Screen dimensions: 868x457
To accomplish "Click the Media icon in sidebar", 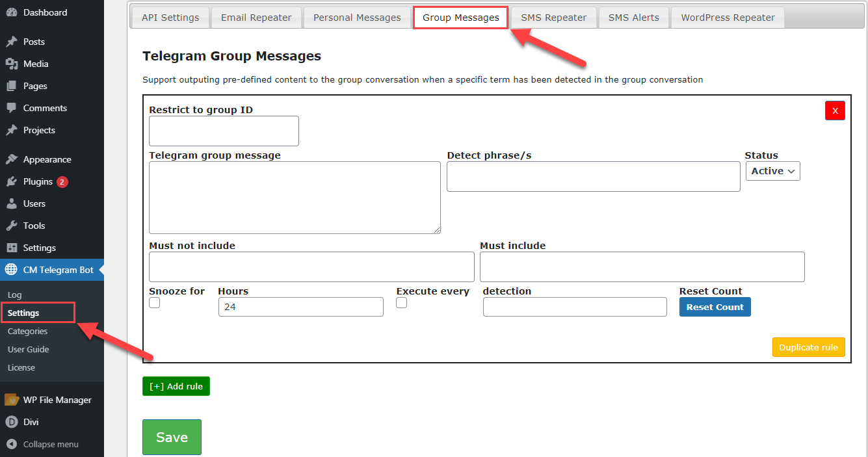I will (x=12, y=64).
